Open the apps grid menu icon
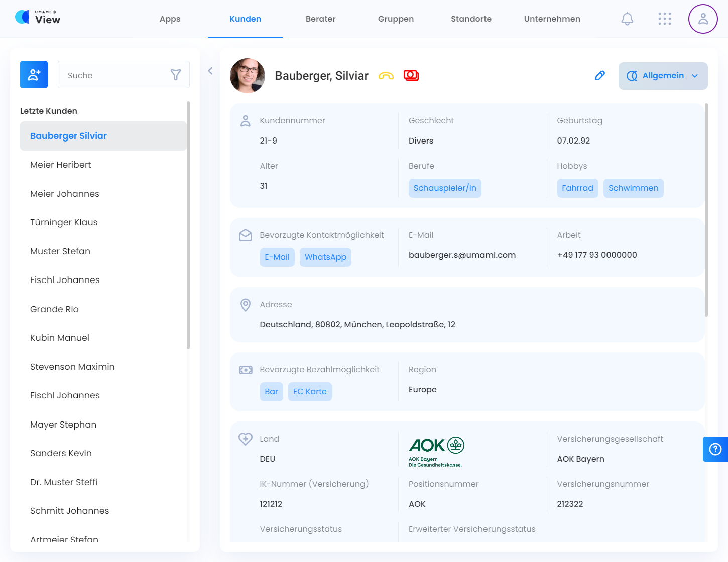The image size is (728, 562). point(664,19)
